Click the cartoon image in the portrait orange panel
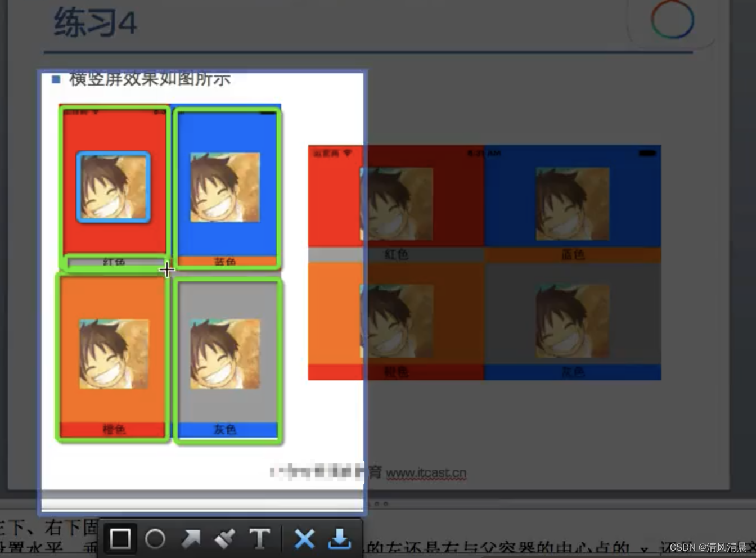 (114, 354)
